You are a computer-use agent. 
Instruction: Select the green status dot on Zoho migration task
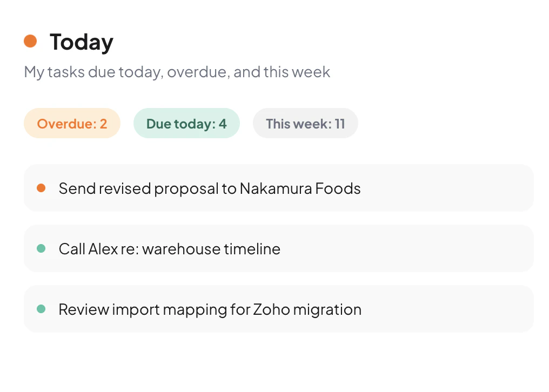tap(42, 309)
